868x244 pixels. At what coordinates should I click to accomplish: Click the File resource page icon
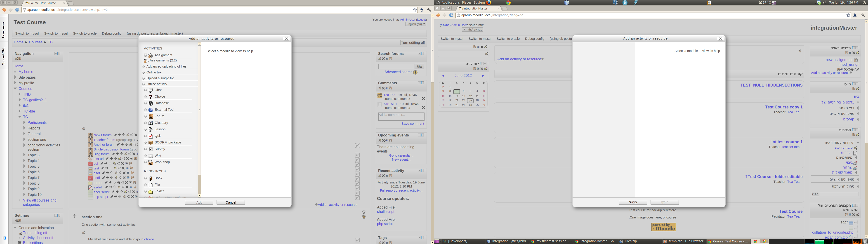click(x=151, y=185)
